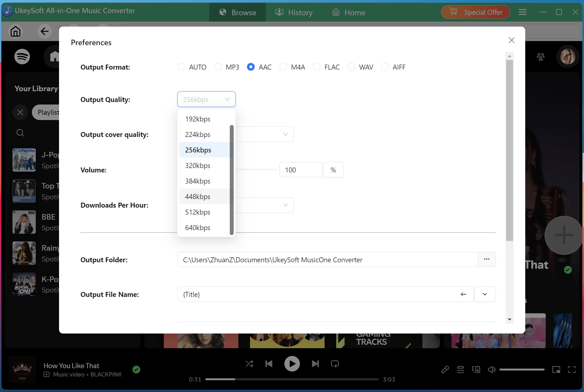Viewport: 584px width, 392px height.
Task: Click the Special Offer button
Action: [x=476, y=12]
